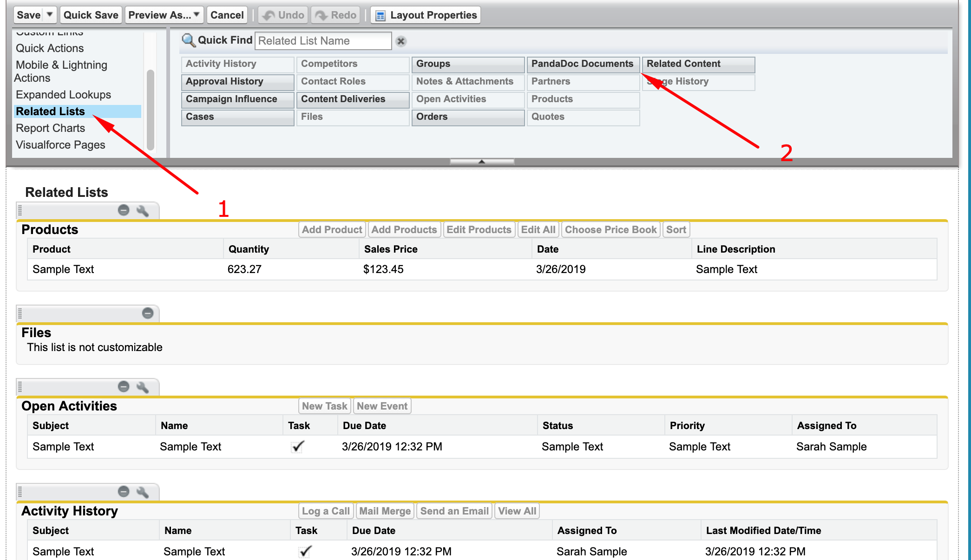This screenshot has height=560, width=971.
Task: Select Expanded Lookups category
Action: 63,95
